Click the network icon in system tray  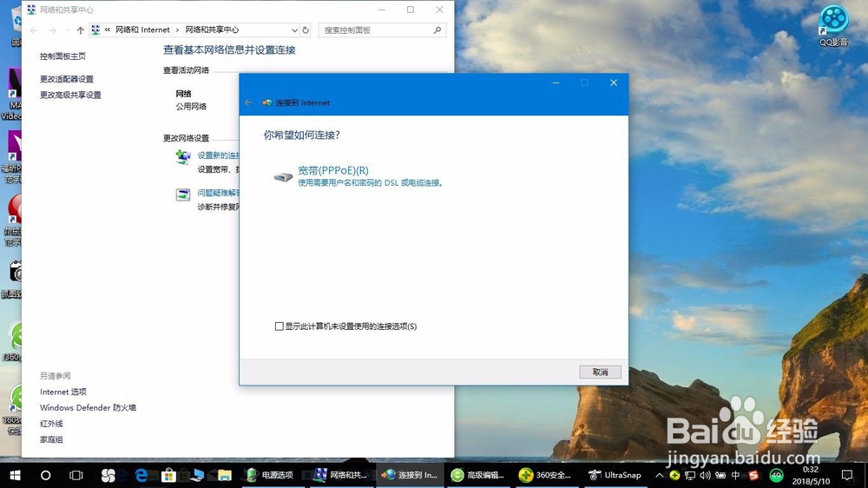(690, 475)
